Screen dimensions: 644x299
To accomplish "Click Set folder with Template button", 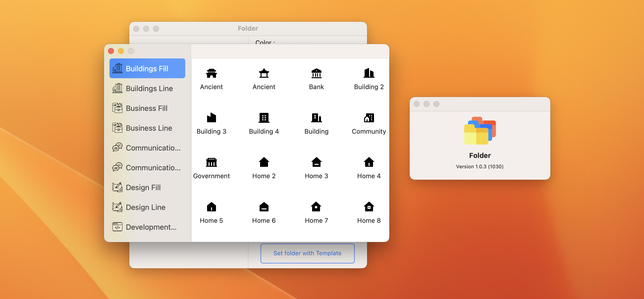I will (x=307, y=253).
